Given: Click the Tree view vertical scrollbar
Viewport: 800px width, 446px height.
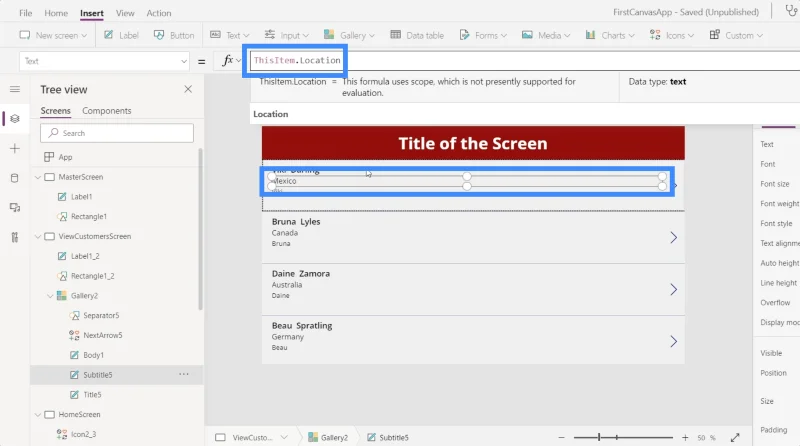Looking at the screenshot, I should click(201, 229).
